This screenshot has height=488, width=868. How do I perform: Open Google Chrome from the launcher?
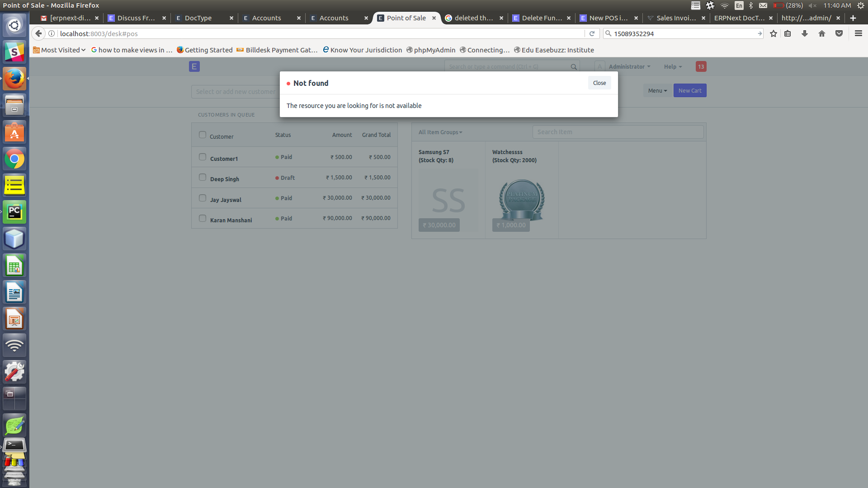14,159
